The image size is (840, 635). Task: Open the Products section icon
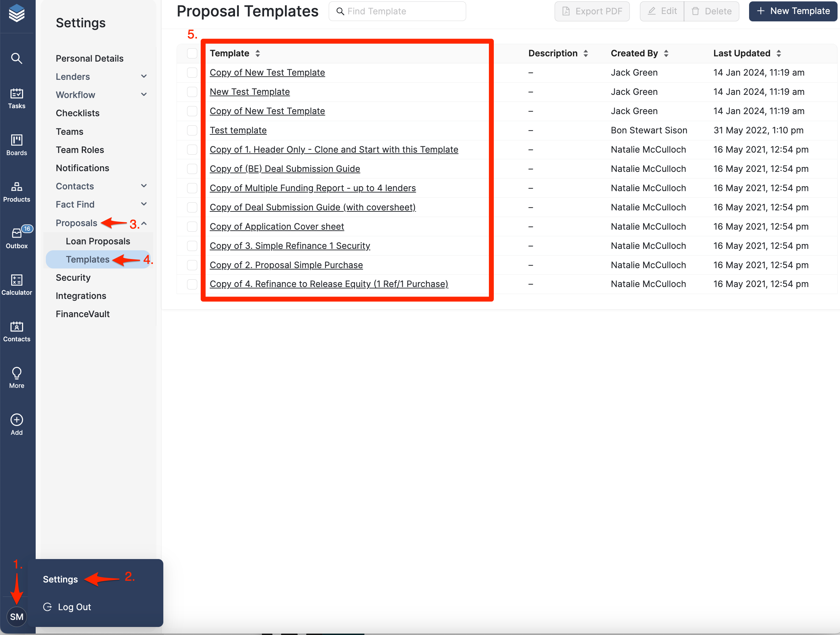click(x=16, y=191)
